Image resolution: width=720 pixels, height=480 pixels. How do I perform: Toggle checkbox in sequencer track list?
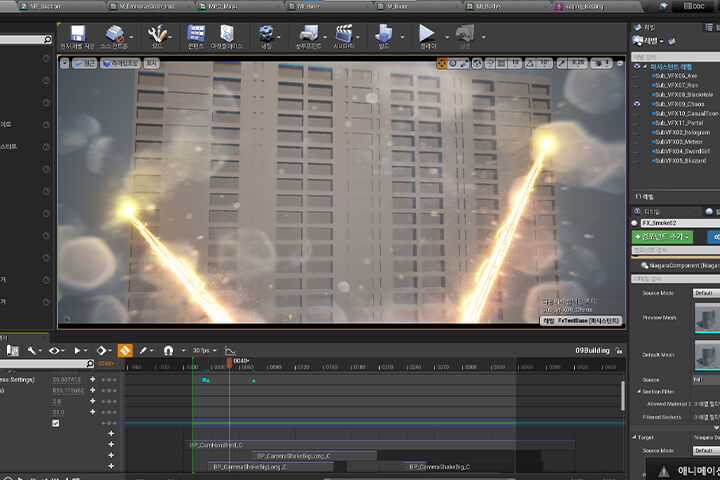(x=56, y=424)
